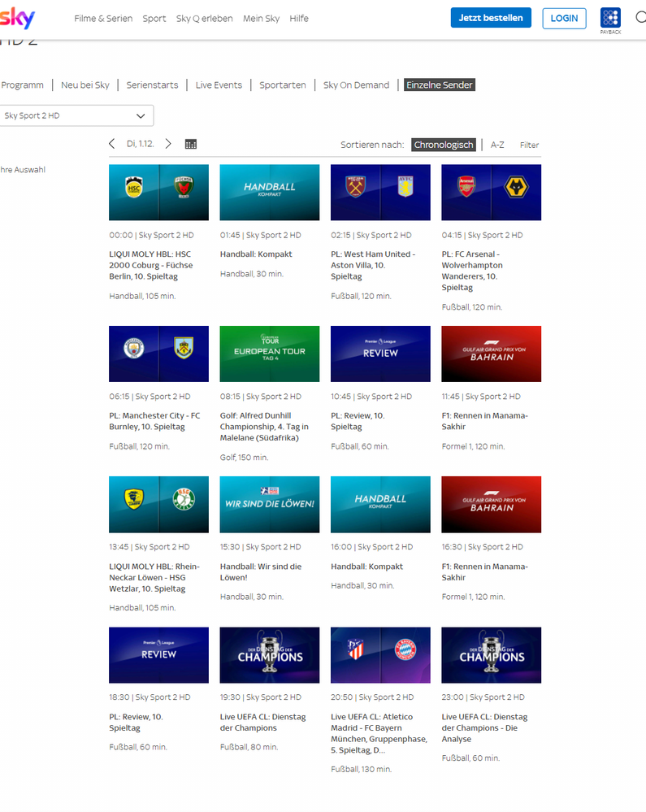
Task: Open Rhein-Neckar Löwen vs Wetzlar thumbnail
Action: [x=159, y=505]
